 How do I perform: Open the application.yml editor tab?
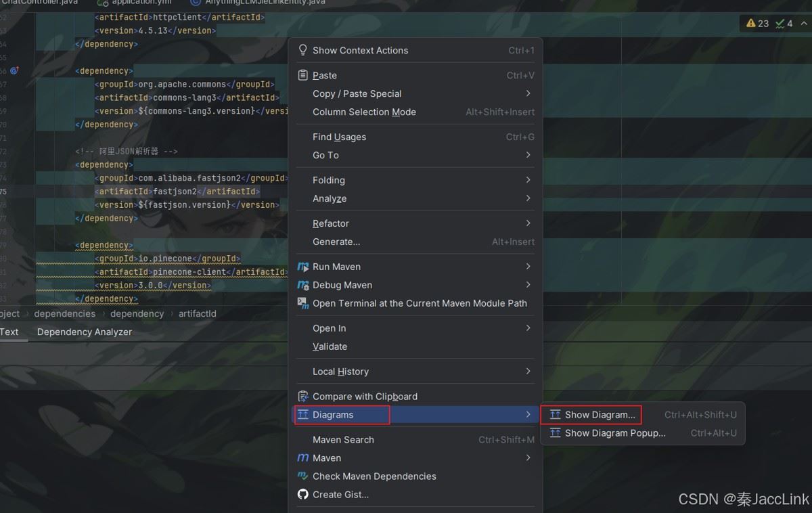(x=135, y=2)
